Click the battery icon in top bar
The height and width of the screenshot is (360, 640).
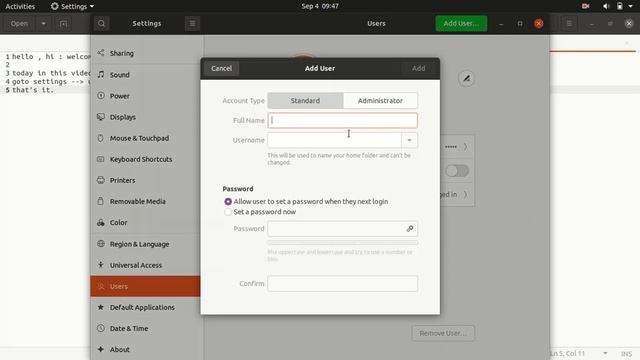620,6
